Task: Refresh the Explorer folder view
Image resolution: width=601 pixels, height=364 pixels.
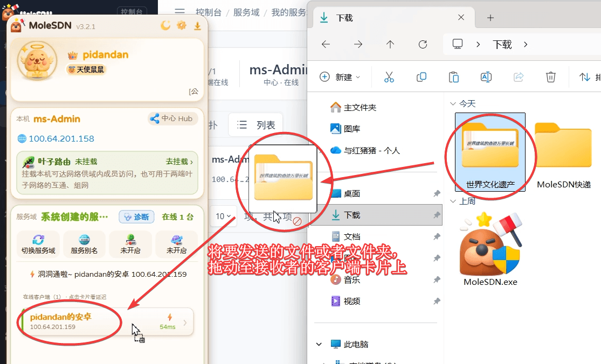Action: (423, 44)
